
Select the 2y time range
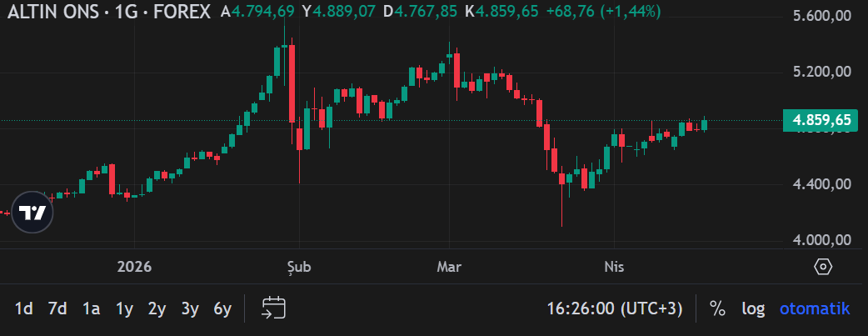[x=157, y=308]
